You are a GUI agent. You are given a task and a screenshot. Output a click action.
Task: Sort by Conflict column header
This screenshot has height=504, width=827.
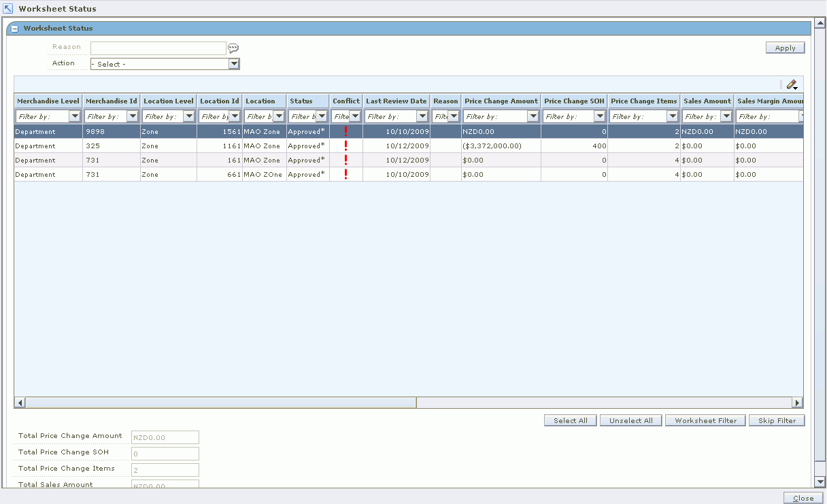[346, 101]
